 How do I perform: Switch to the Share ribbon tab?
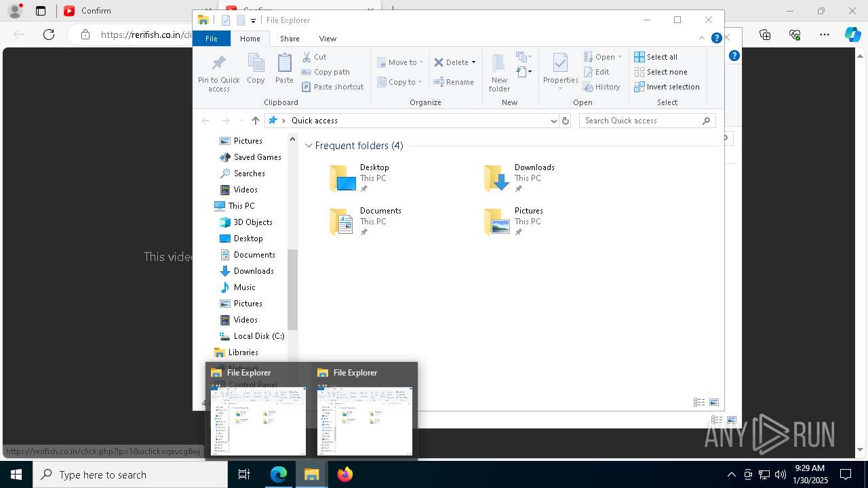(290, 39)
